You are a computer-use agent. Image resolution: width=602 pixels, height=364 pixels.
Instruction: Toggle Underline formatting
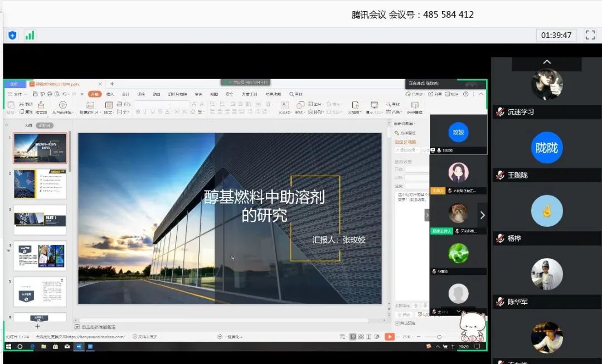[x=153, y=111]
